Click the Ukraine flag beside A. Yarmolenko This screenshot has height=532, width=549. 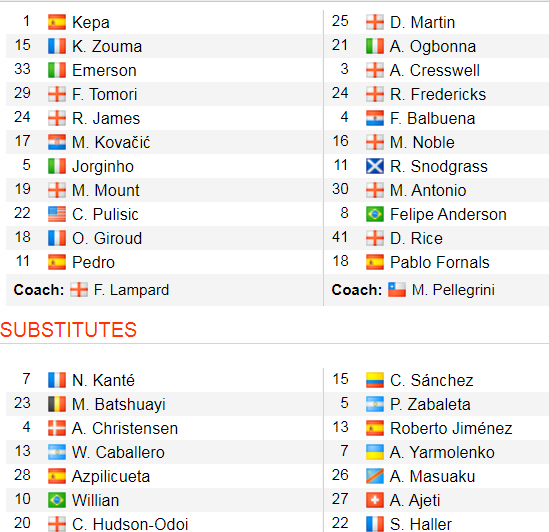coord(375,452)
